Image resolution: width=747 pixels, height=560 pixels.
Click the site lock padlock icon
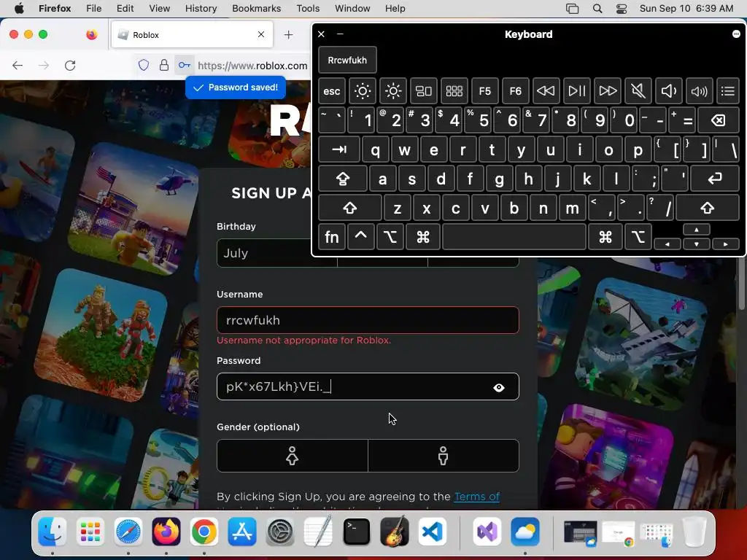164,65
